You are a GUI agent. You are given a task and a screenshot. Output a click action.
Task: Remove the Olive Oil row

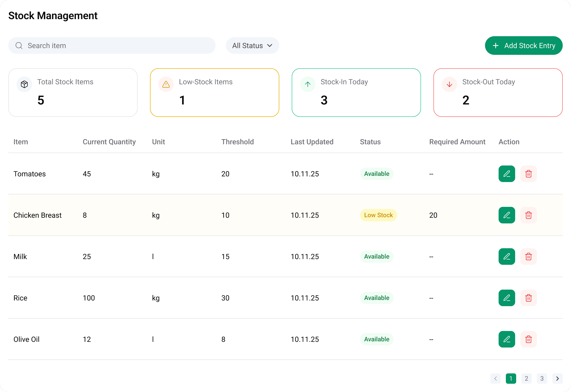(x=528, y=339)
